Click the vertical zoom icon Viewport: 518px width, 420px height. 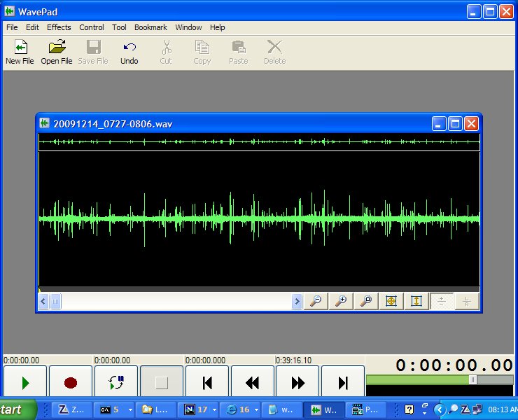coord(416,301)
